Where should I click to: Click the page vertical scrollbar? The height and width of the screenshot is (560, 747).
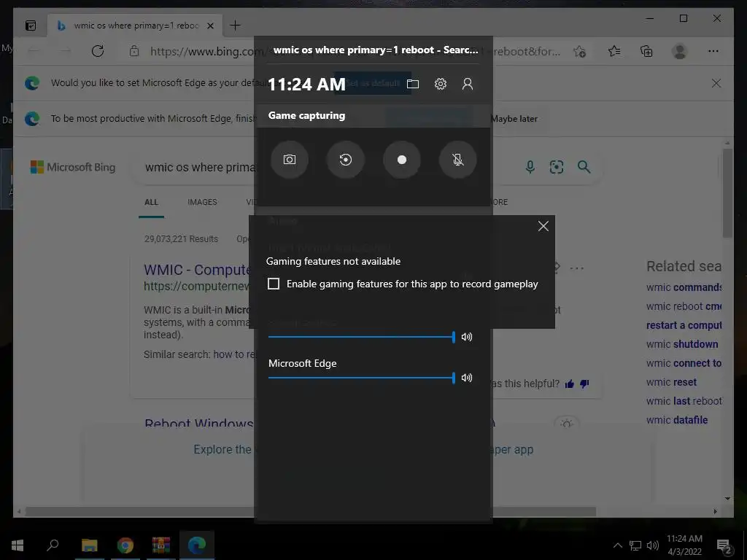727,192
